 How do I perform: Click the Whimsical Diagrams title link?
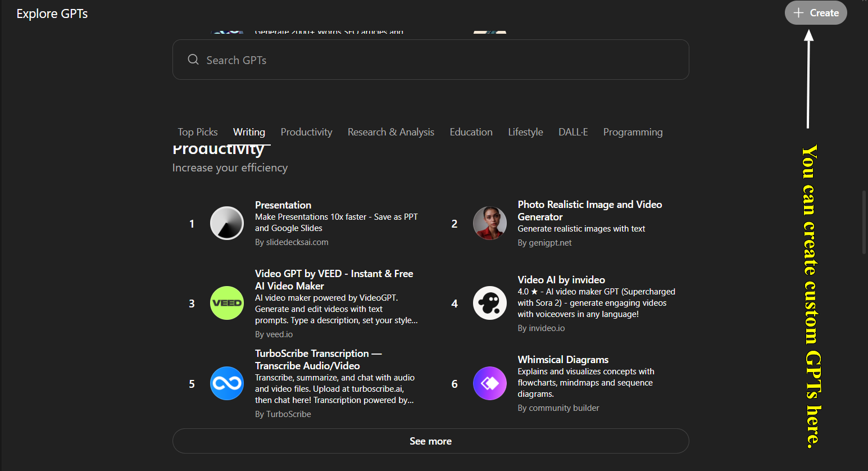563,360
